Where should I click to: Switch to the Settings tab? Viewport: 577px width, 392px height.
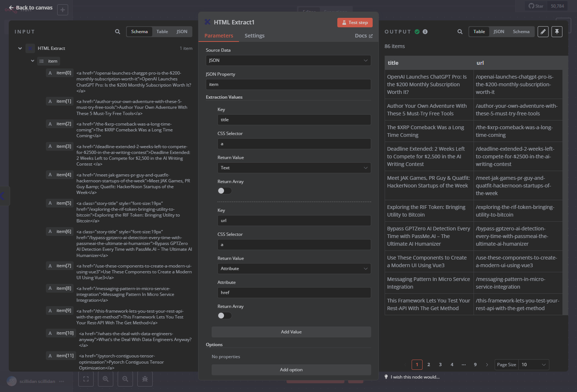tap(255, 36)
